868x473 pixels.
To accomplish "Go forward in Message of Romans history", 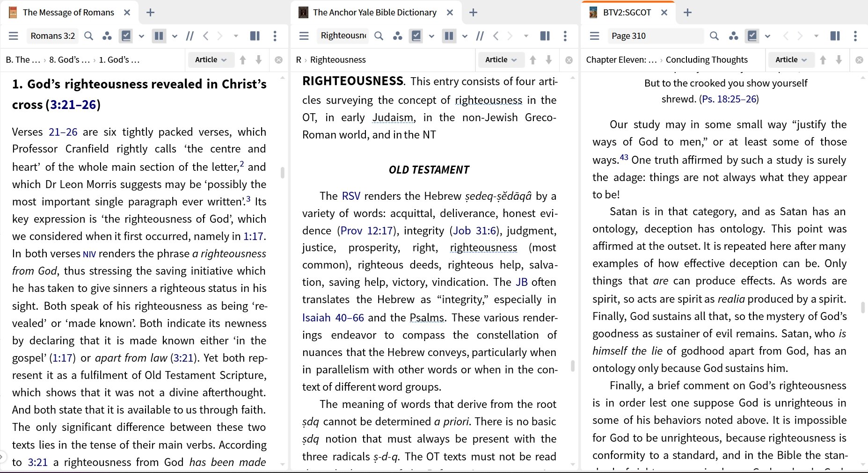I will [x=220, y=36].
